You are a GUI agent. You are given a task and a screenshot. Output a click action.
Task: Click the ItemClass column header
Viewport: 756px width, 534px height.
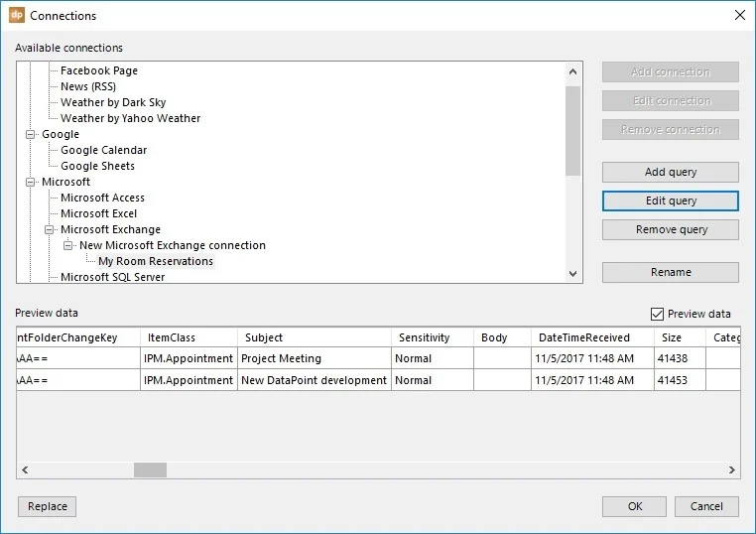tap(189, 337)
